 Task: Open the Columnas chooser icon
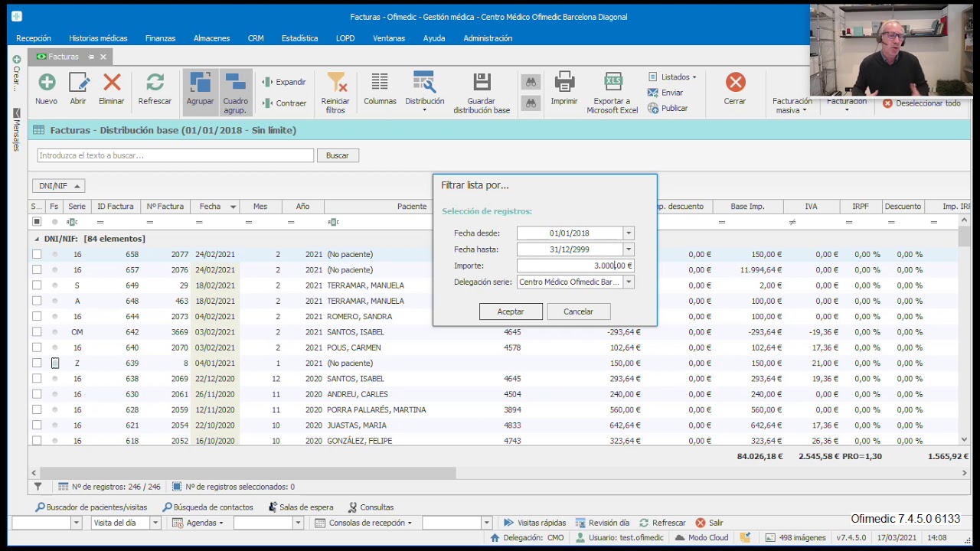pyautogui.click(x=380, y=82)
